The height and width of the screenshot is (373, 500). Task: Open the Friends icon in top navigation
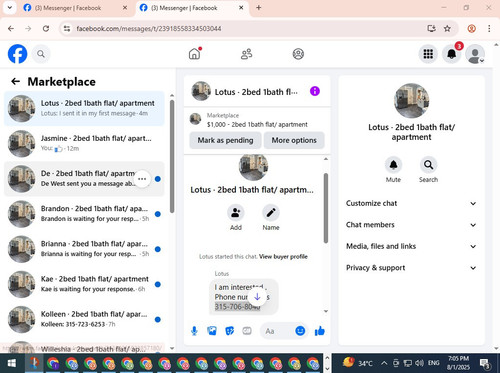point(246,54)
